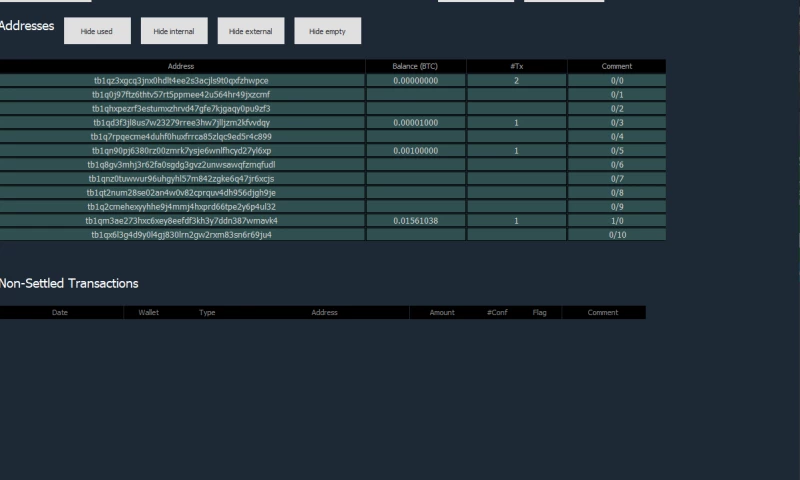The height and width of the screenshot is (480, 800).
Task: Click the Hide used button
Action: click(x=97, y=31)
